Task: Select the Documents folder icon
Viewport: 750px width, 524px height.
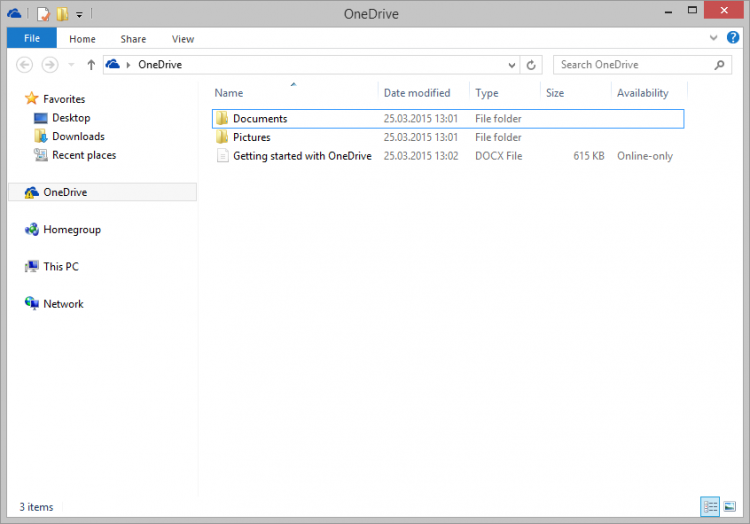Action: coord(222,118)
